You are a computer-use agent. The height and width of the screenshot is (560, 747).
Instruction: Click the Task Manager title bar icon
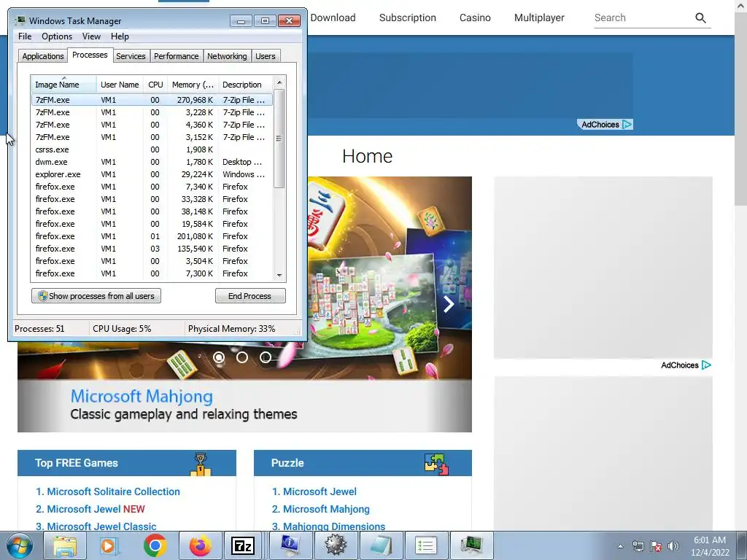(x=20, y=21)
